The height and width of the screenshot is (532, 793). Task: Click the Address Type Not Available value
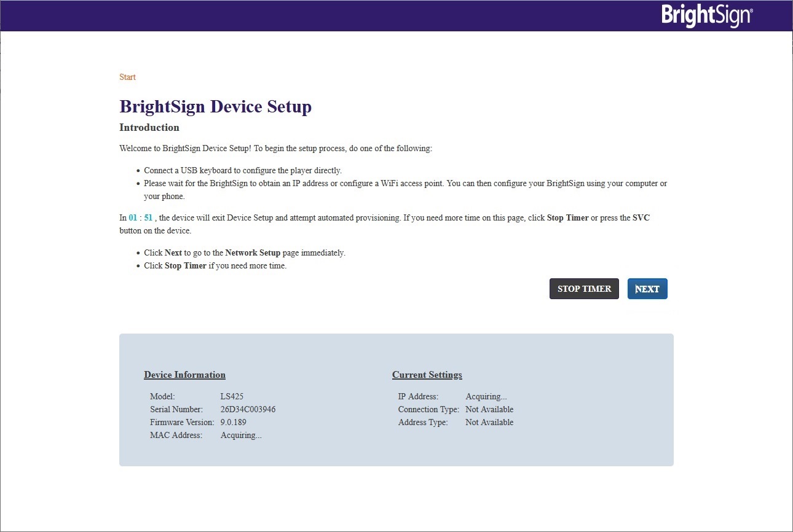[x=489, y=423]
